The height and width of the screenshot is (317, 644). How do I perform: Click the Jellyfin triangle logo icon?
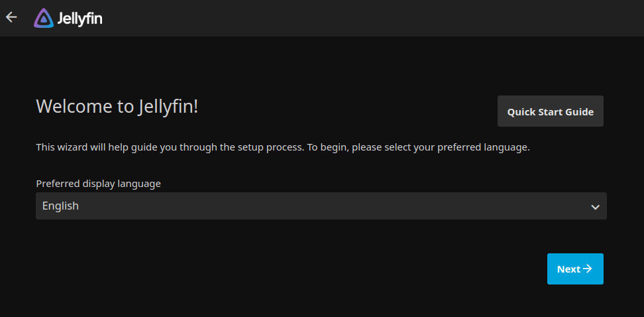point(44,18)
